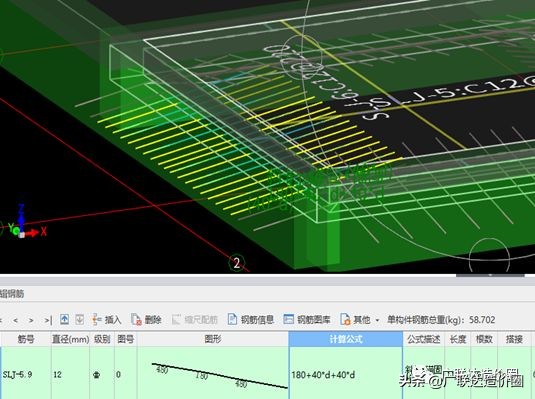535x399 pixels.
Task: Click the axis grid bubble number 2
Action: (237, 263)
